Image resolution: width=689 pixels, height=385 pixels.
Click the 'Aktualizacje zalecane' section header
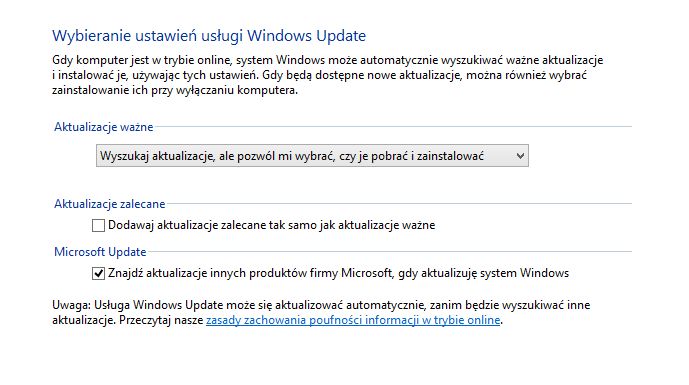109,204
